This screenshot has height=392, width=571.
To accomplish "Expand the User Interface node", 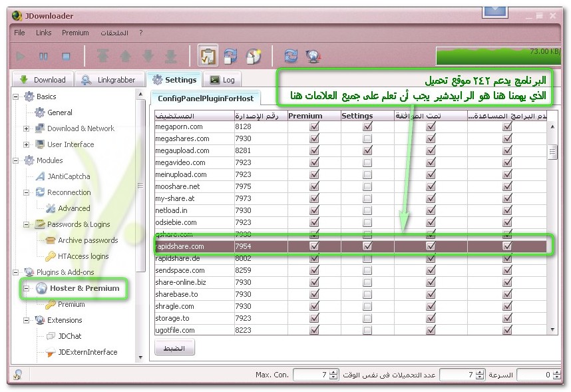I will 26,144.
